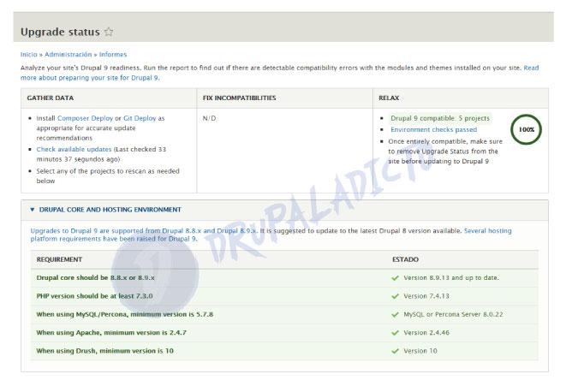Click 'Version 7.4.13' status text

pos(426,296)
